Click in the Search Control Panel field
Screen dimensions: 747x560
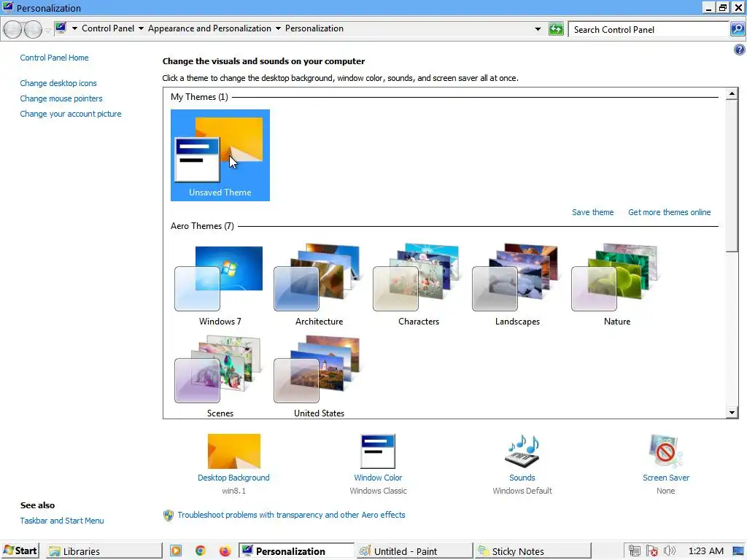point(649,29)
